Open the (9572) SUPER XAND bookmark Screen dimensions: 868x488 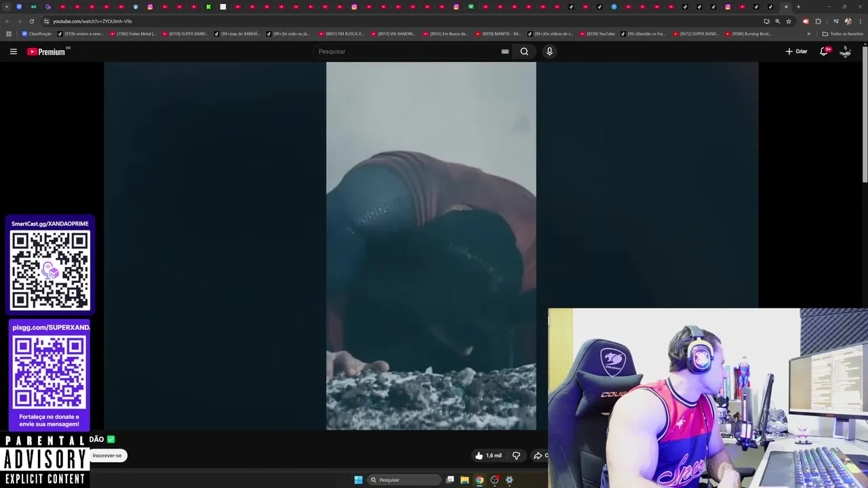tap(695, 33)
